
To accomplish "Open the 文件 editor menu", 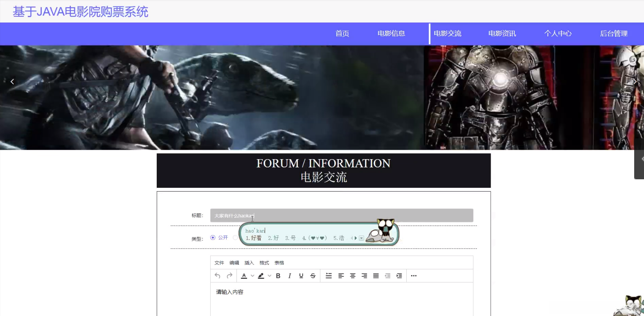I will click(219, 263).
